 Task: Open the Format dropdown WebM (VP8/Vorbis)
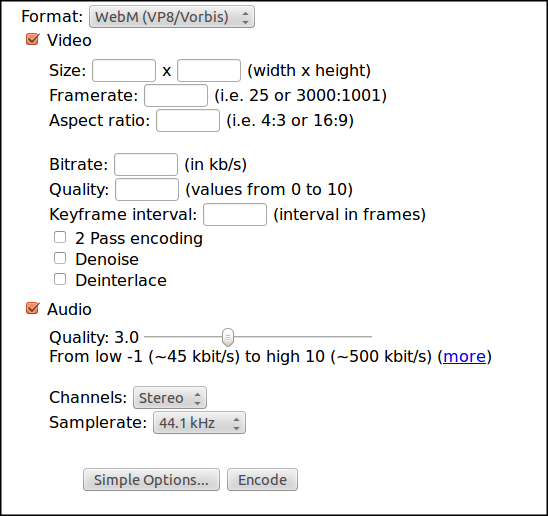[x=172, y=17]
